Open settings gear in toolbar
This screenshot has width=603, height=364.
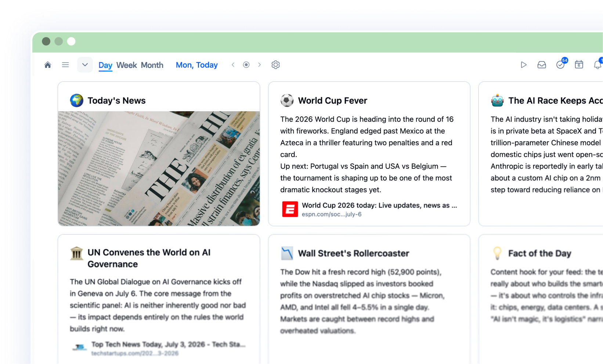(x=275, y=65)
